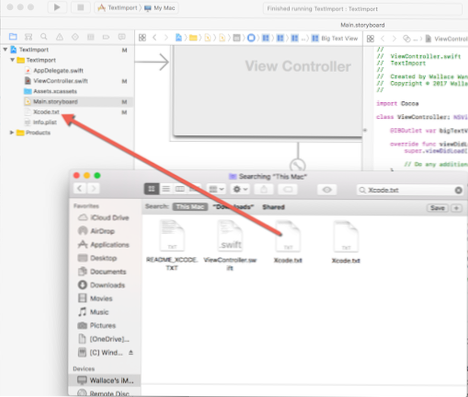Choose the My Mac run destination

coord(160,8)
